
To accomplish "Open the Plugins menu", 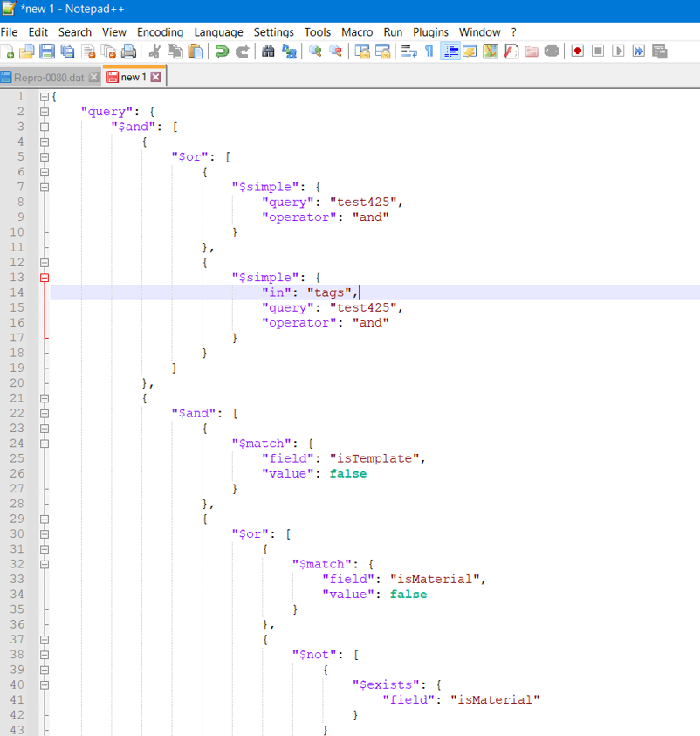I will 430,32.
